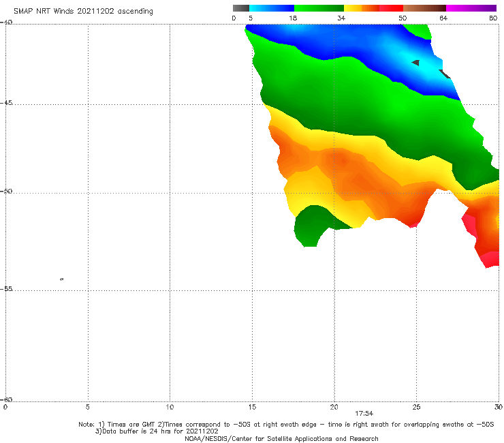504x443 pixels.
Task: Click the red segment of the color bar
Action: [391, 8]
